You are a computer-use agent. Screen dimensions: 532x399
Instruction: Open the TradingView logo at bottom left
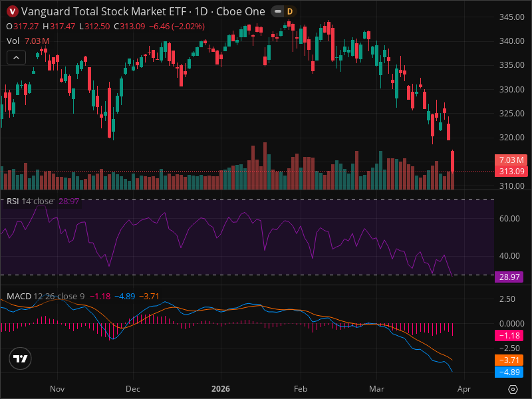pos(21,358)
